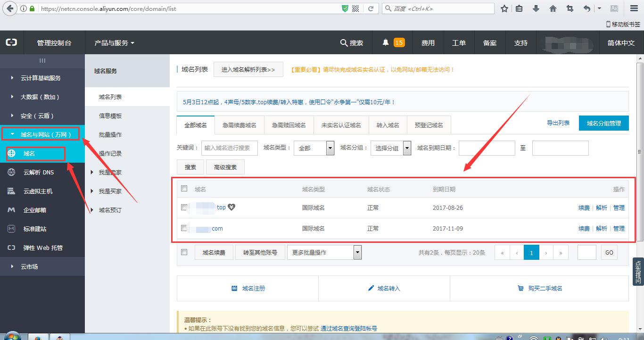The image size is (644, 340).
Task: Select page 1 in the pagination control
Action: coord(531,252)
